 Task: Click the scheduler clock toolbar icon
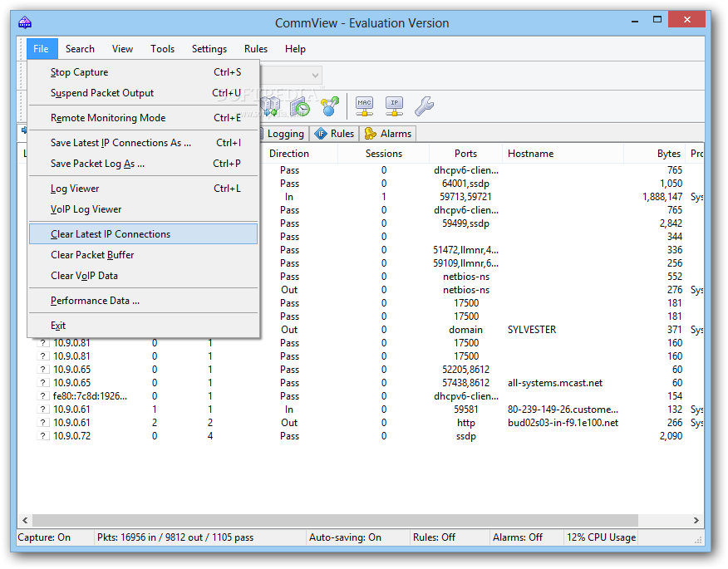pyautogui.click(x=300, y=106)
